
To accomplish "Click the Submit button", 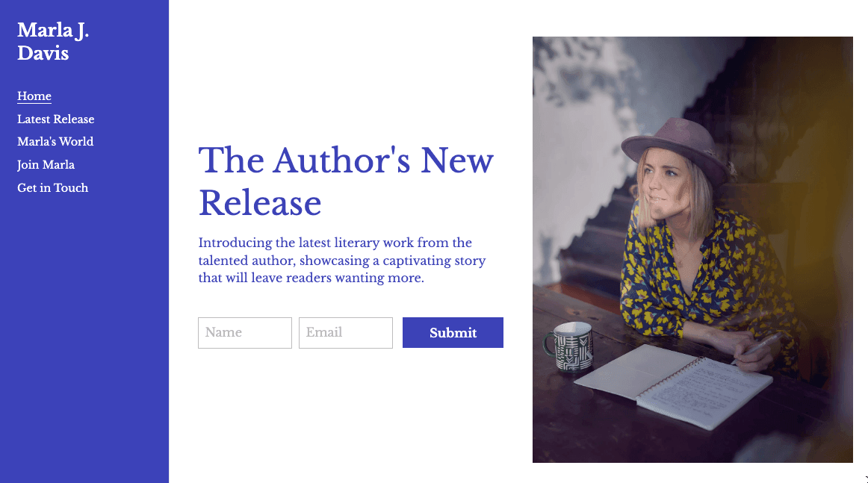I will coord(453,332).
